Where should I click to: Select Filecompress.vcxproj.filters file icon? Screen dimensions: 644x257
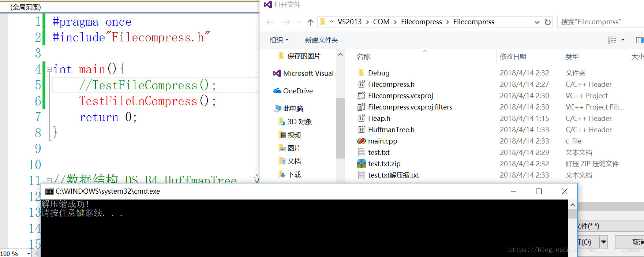362,107
